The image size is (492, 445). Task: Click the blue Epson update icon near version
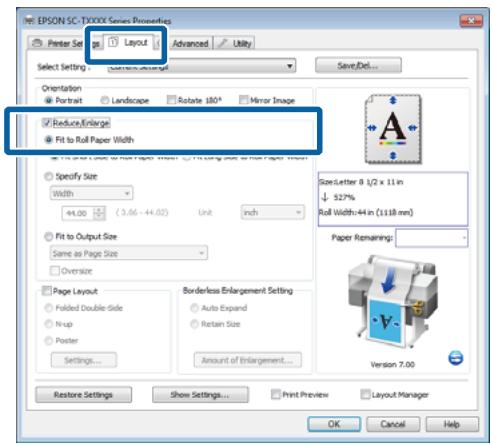[x=455, y=358]
